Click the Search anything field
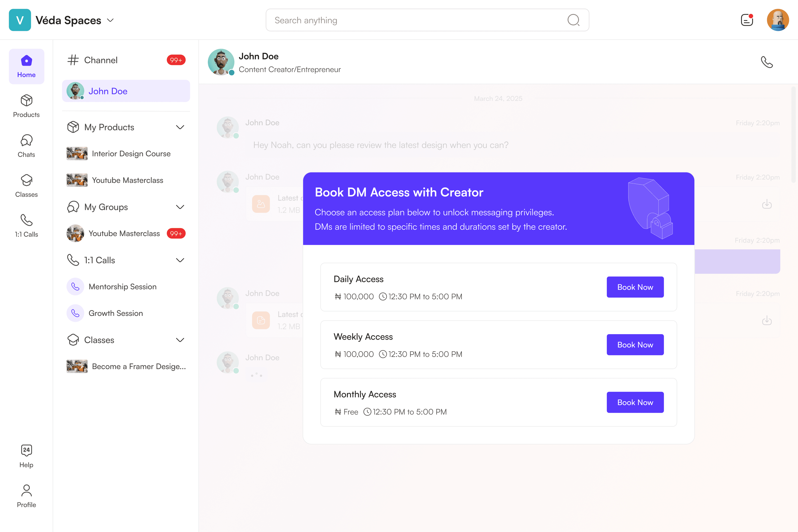The width and height of the screenshot is (798, 532). tap(427, 20)
